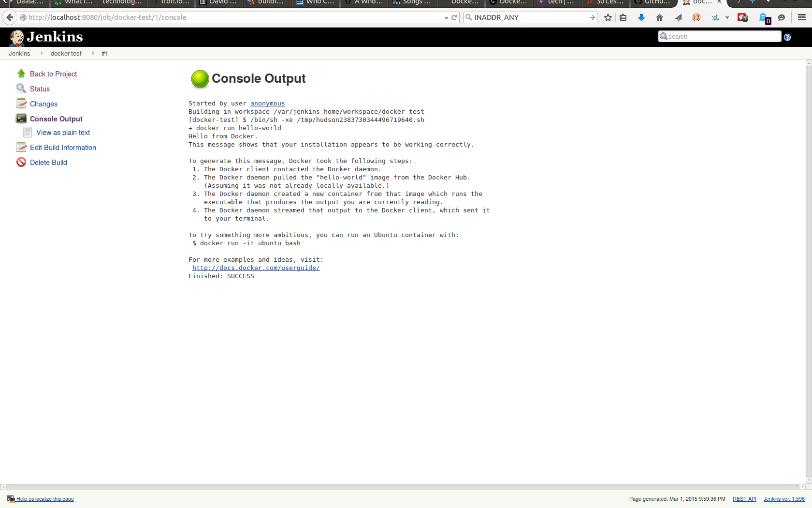812x508 pixels.
Task: Click the chat bubble toolbar icon
Action: point(782,17)
